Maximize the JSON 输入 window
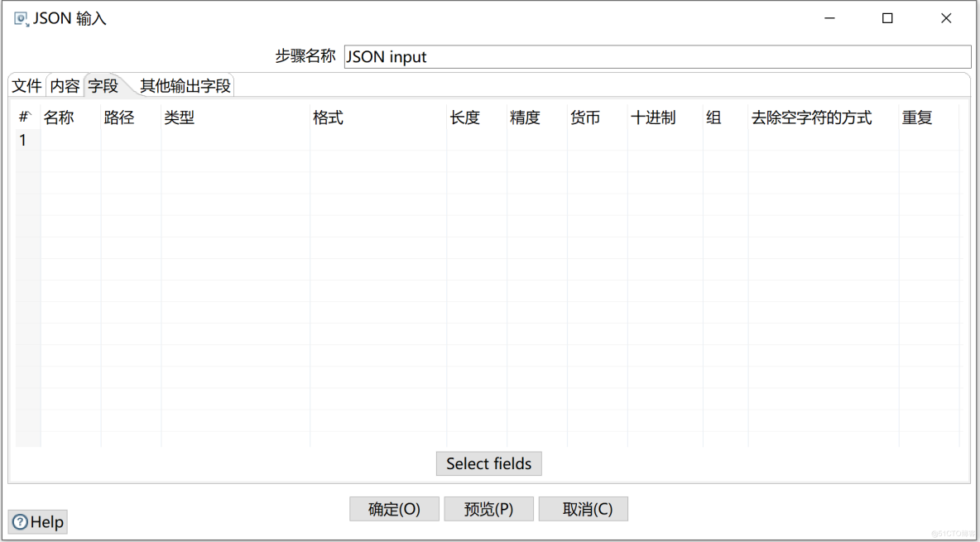The image size is (980, 542). (x=887, y=18)
